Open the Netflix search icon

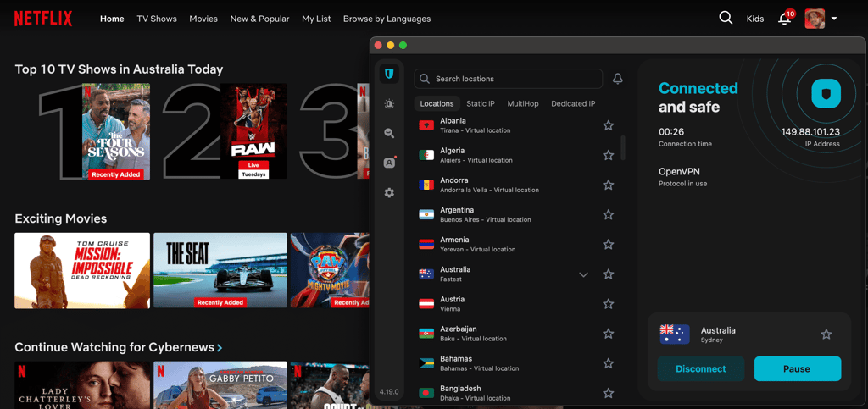[x=726, y=18]
